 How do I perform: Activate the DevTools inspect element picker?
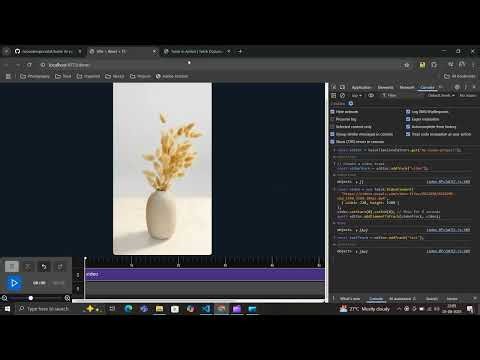click(x=334, y=87)
